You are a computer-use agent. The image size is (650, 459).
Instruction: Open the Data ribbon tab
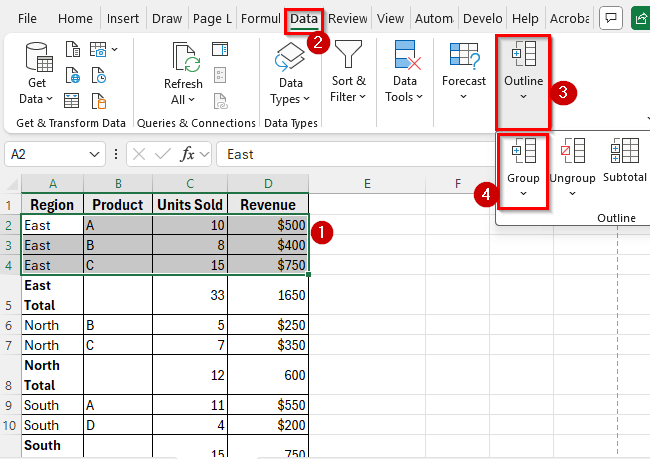(304, 19)
